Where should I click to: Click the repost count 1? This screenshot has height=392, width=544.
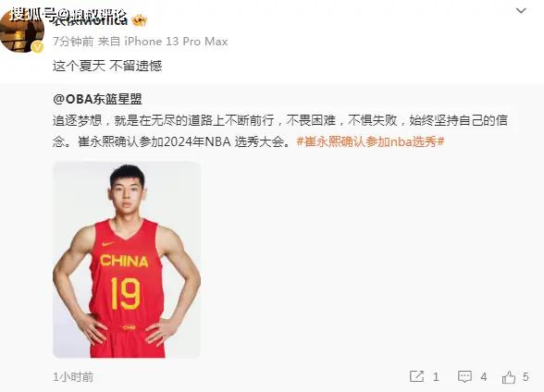(436, 377)
